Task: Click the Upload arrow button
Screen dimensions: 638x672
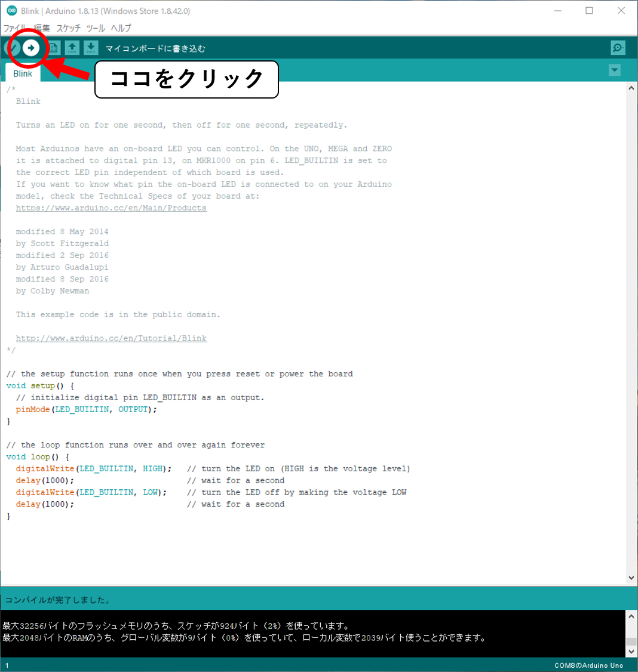Action: [x=31, y=48]
